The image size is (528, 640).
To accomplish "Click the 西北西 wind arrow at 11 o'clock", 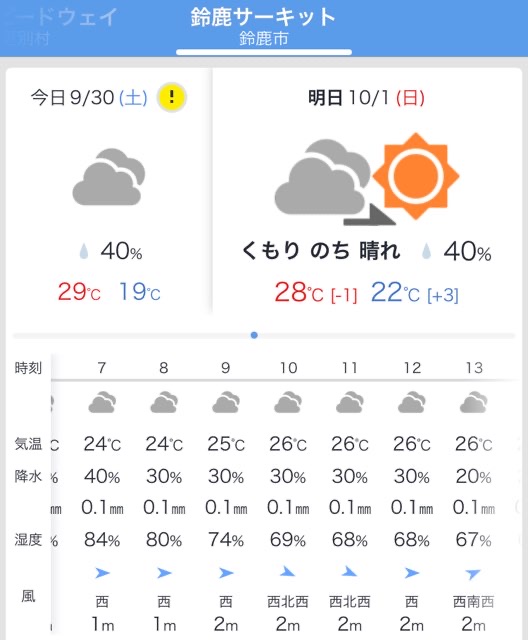I will tap(349, 571).
